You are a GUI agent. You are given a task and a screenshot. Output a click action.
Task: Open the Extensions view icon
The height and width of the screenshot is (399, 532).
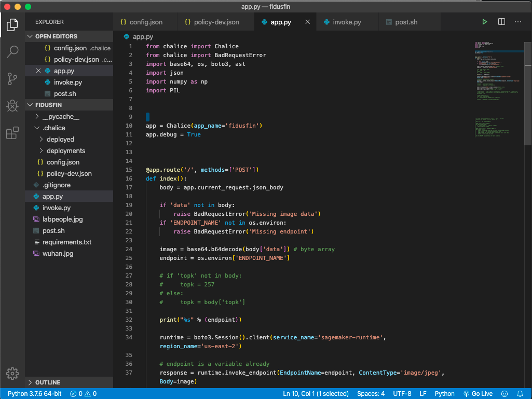click(x=12, y=133)
